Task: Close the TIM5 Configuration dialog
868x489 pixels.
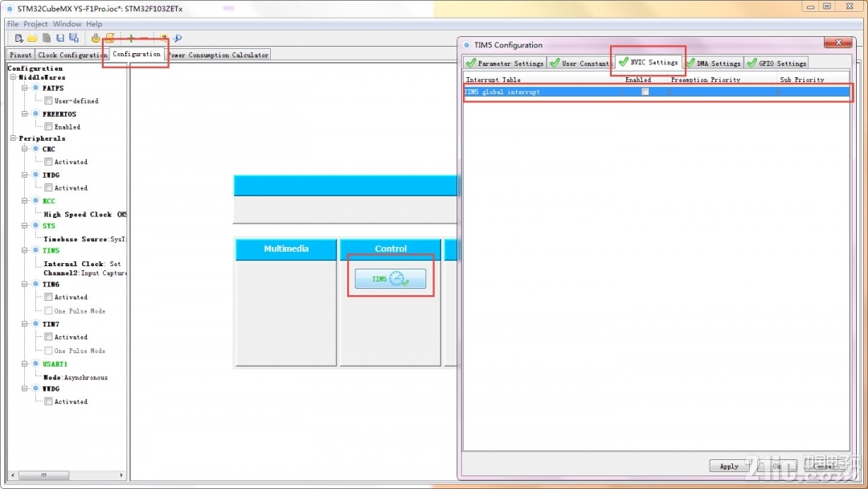Action: (x=838, y=43)
